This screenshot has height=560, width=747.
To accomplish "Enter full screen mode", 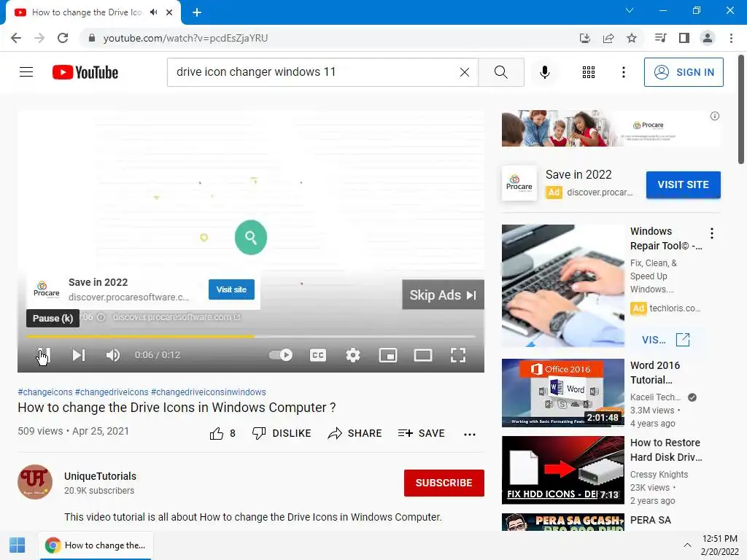I will (x=458, y=355).
